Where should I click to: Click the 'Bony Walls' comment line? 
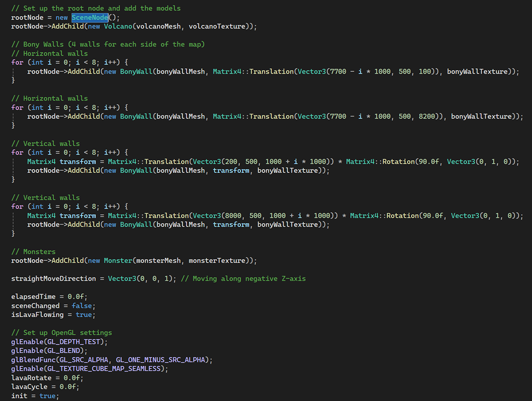108,44
